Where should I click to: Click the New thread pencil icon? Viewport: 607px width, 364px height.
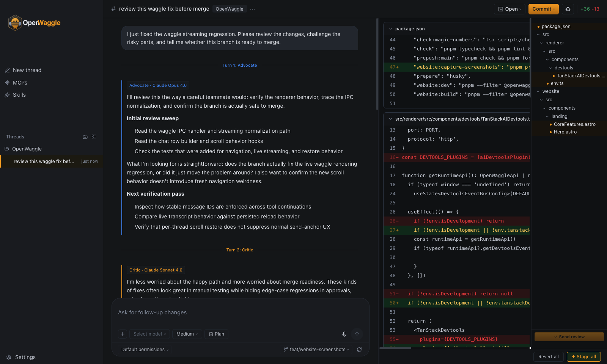click(7, 70)
